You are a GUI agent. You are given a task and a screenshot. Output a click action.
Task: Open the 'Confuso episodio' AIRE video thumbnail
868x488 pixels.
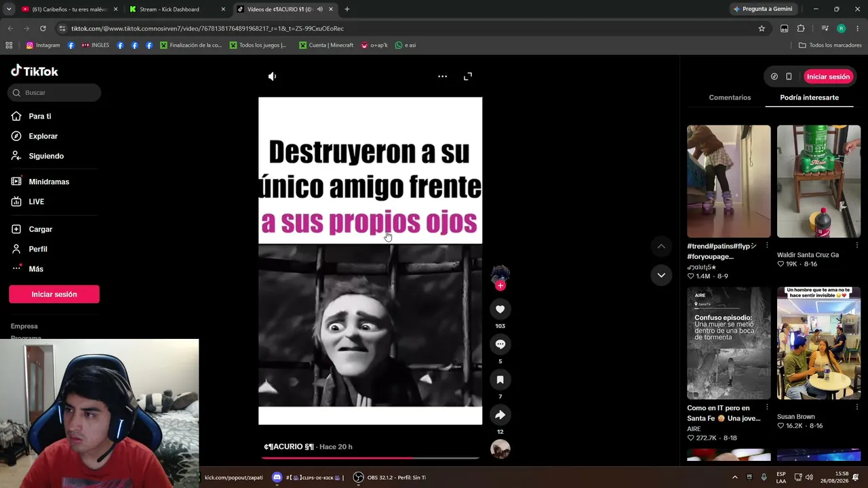[729, 343]
